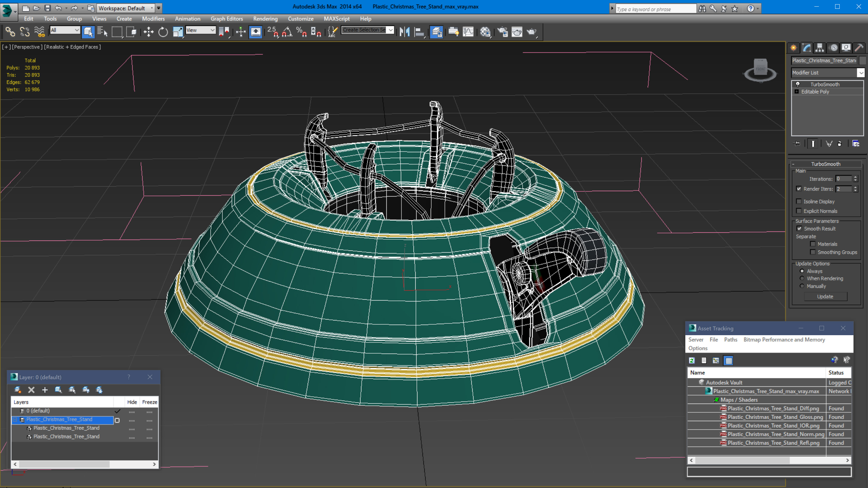Viewport: 868px width, 488px height.
Task: Open the Paths menu in Asset Tracking
Action: click(730, 339)
